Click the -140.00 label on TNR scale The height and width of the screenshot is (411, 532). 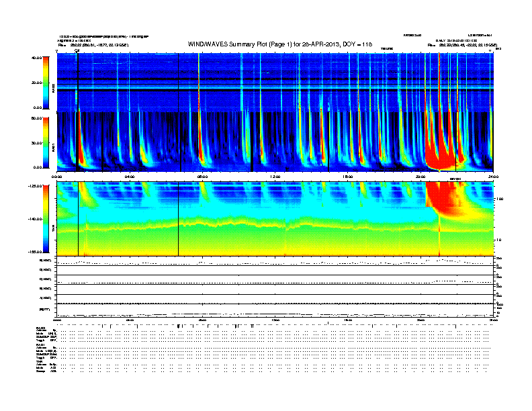[35, 219]
